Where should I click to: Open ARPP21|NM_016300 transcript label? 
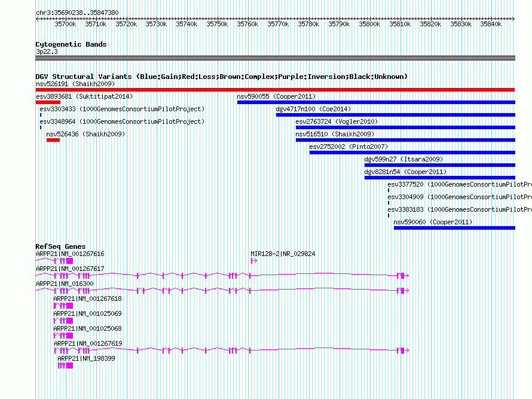(x=65, y=284)
